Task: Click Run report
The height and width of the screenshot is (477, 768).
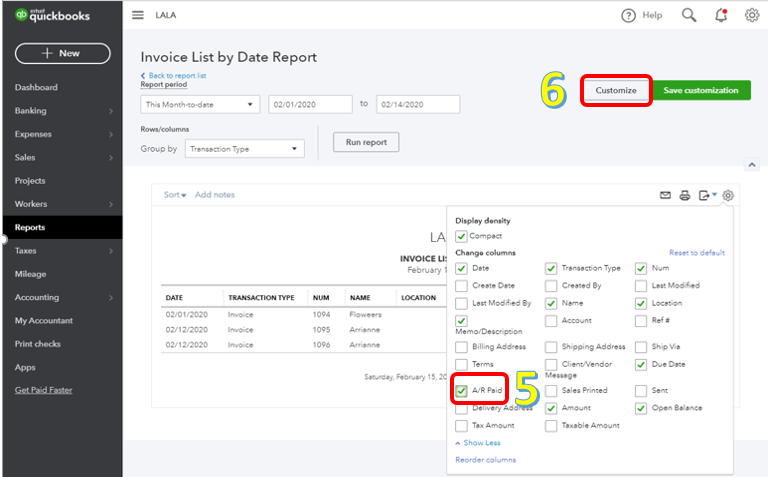Action: [366, 142]
